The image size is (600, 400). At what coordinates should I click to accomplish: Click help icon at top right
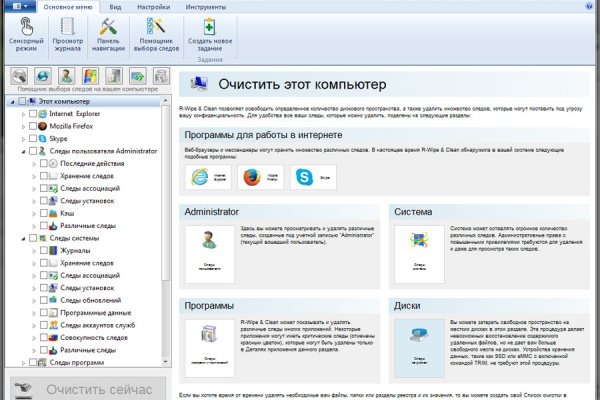pyautogui.click(x=589, y=6)
